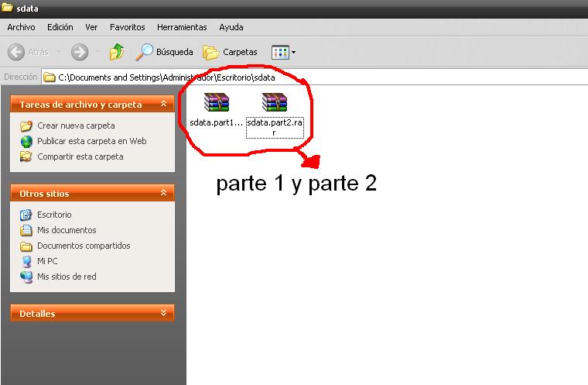Go to Escritorio in Otros sitios
This screenshot has height=385, width=588.
54,215
